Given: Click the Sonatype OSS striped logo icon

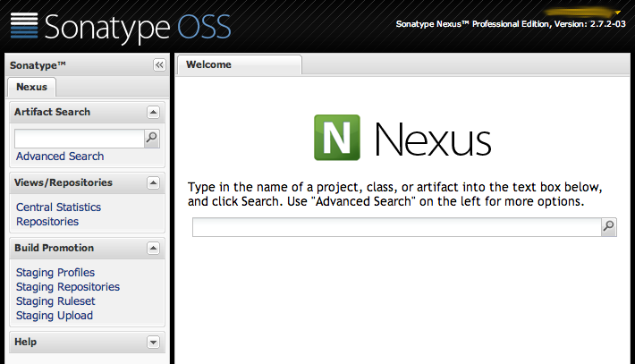Looking at the screenshot, I should (x=24, y=27).
